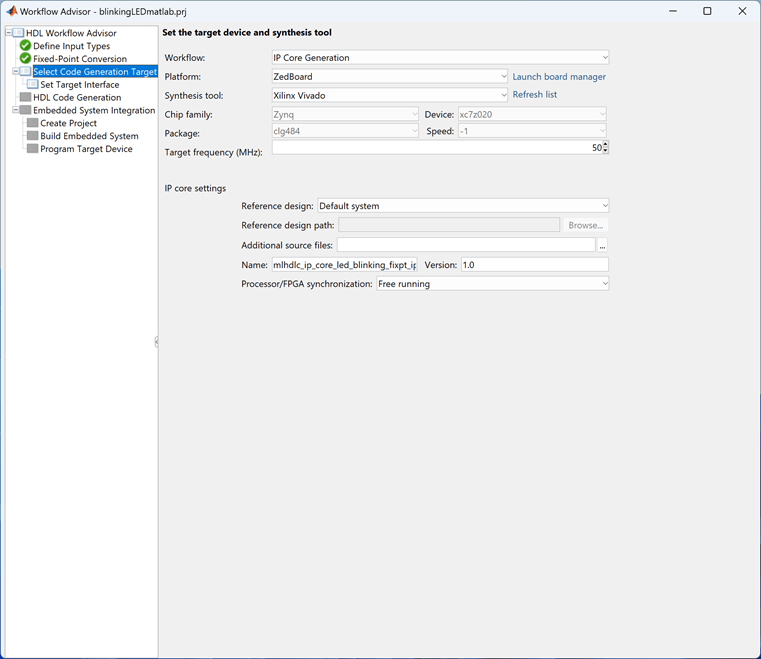
Task: Click the MATLAB logo in title bar
Action: coord(11,11)
